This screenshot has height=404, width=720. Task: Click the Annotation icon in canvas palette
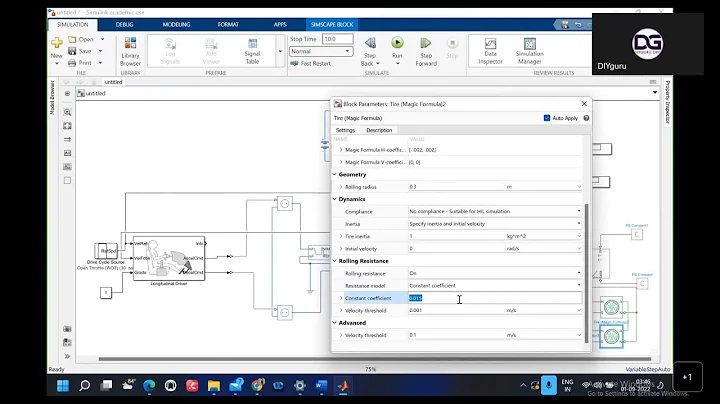click(68, 153)
